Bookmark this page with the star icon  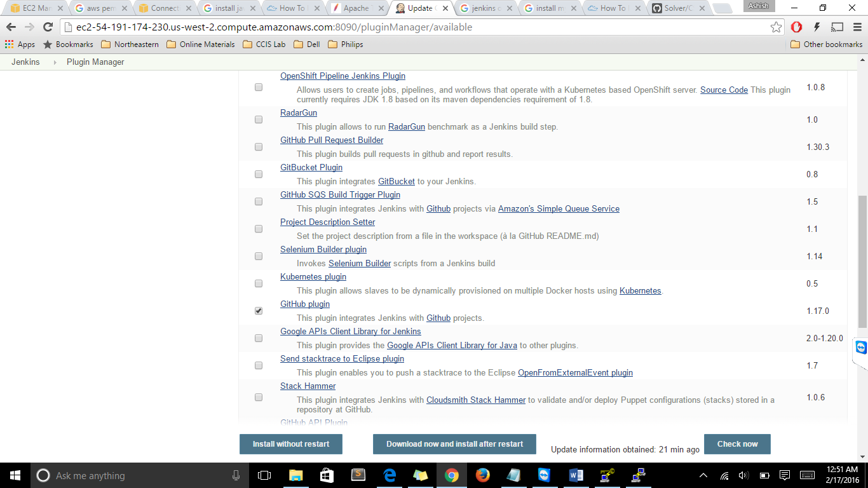tap(776, 27)
